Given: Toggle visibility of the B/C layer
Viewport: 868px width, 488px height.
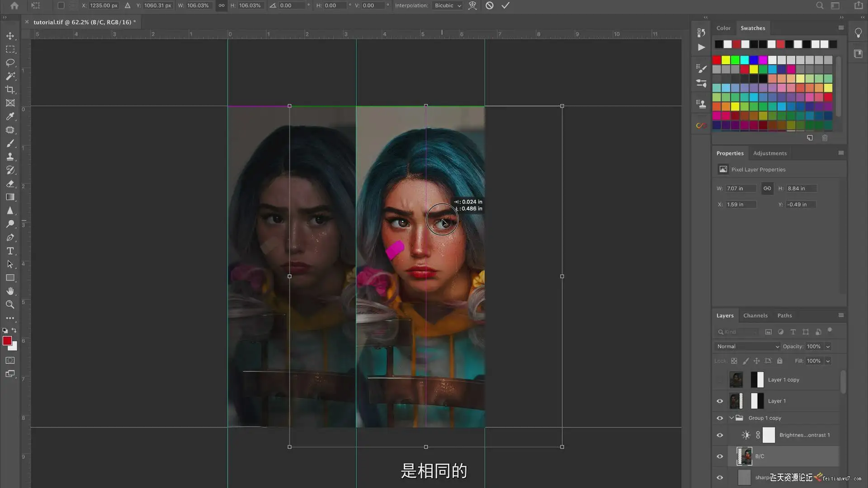Looking at the screenshot, I should 720,456.
